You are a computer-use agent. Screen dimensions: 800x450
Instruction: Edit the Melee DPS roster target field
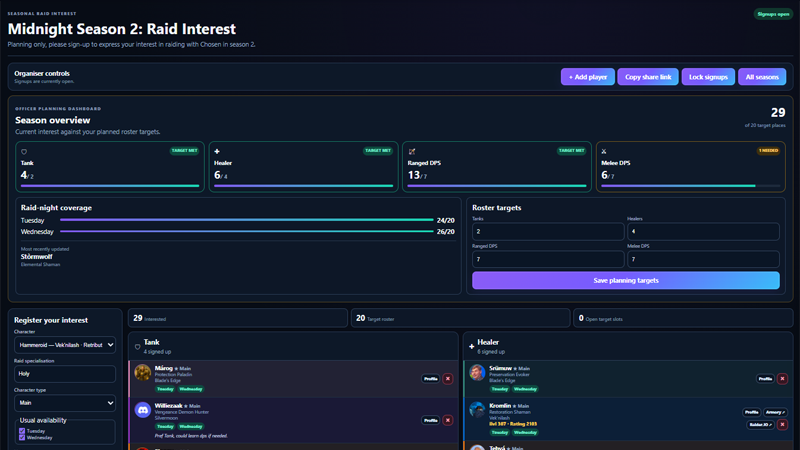(703, 259)
